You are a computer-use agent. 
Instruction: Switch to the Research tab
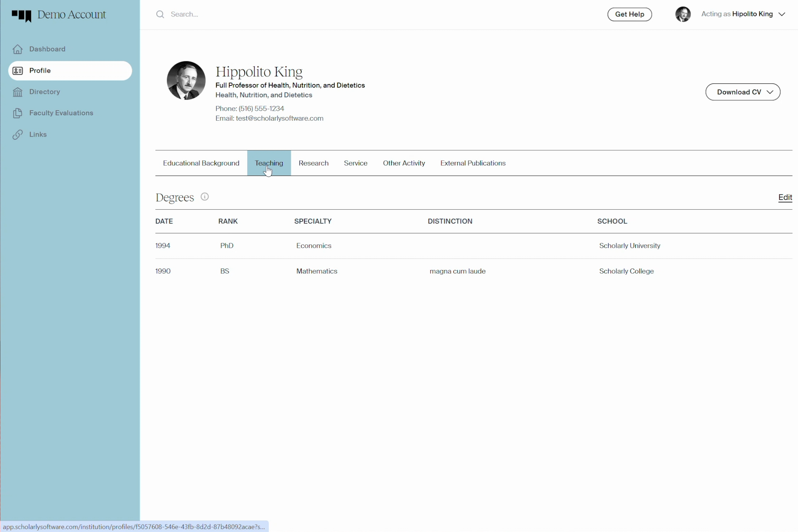pos(313,163)
